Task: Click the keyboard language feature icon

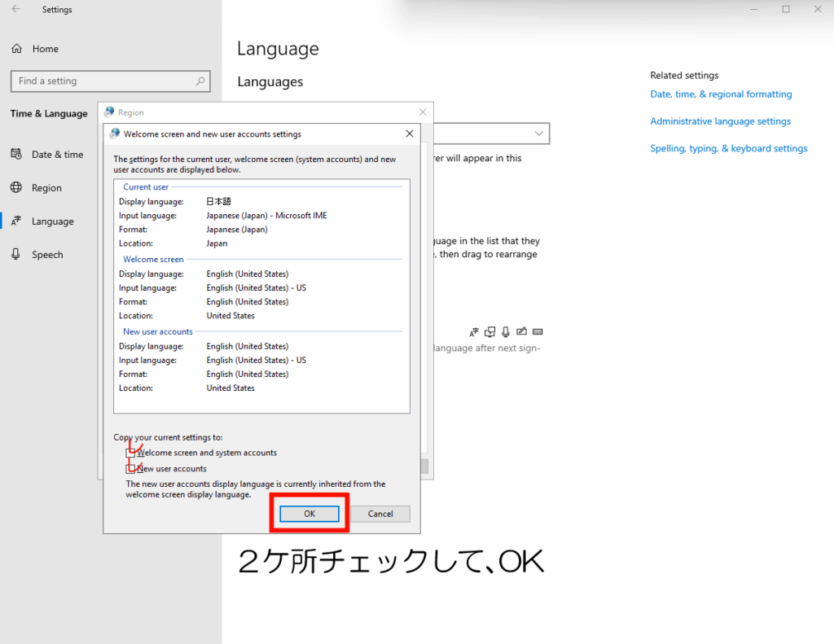Action: pyautogui.click(x=538, y=331)
